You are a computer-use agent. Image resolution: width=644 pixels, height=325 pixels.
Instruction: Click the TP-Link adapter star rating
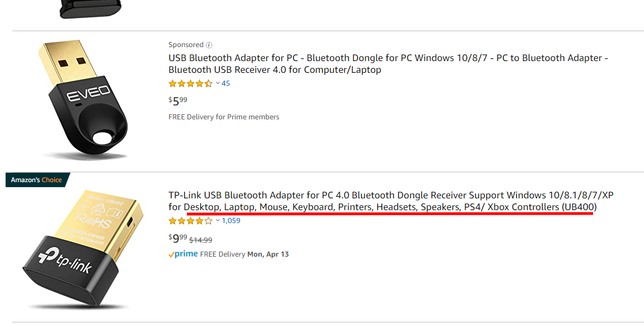point(191,221)
